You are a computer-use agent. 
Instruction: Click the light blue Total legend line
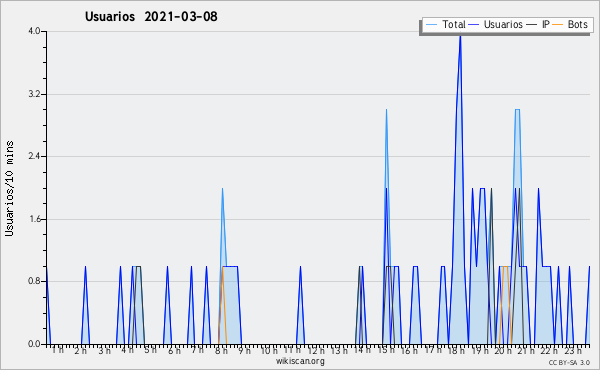coord(431,25)
